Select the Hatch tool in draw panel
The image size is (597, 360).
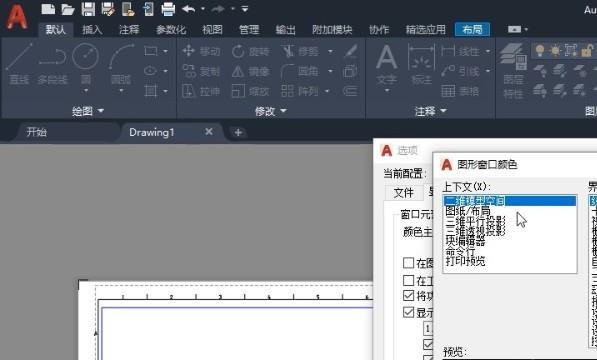(151, 91)
